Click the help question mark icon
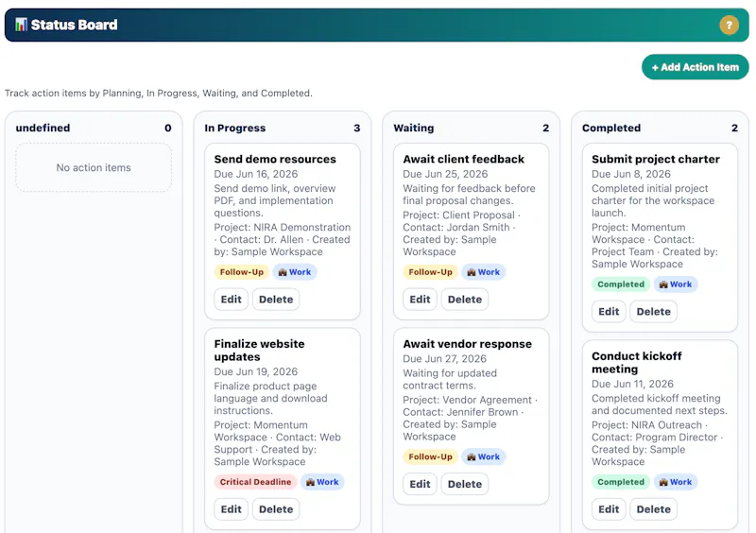This screenshot has height=533, width=756. (x=729, y=25)
